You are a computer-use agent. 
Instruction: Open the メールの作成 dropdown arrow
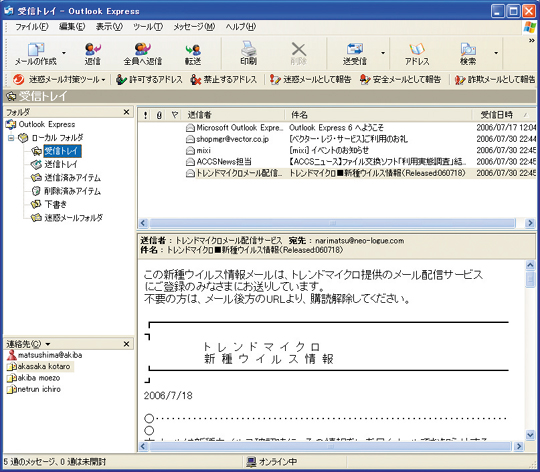pyautogui.click(x=64, y=53)
